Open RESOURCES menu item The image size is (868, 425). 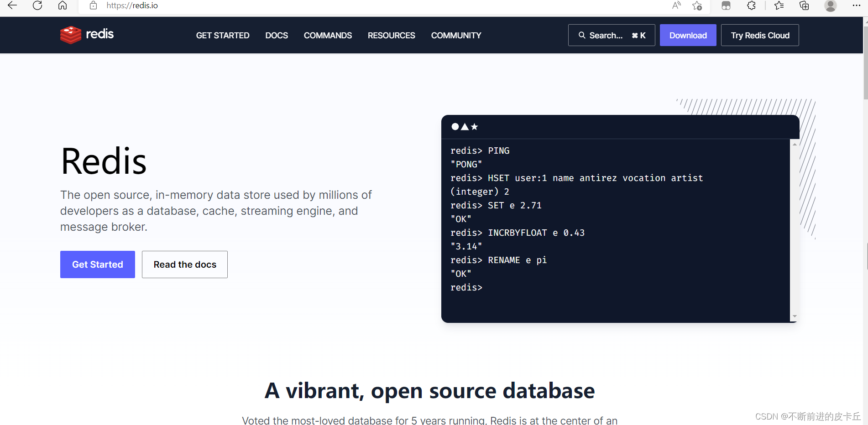click(392, 36)
